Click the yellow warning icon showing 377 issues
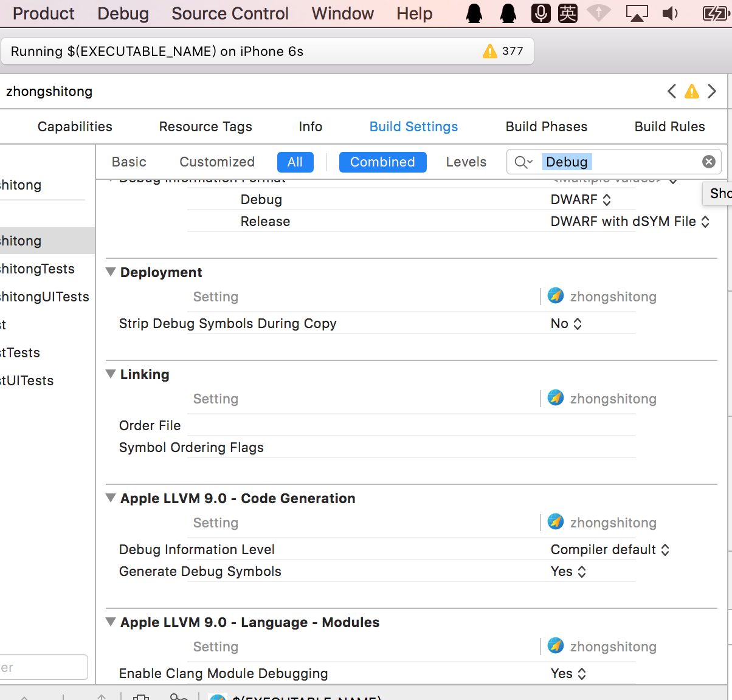The image size is (732, 700). [x=490, y=52]
